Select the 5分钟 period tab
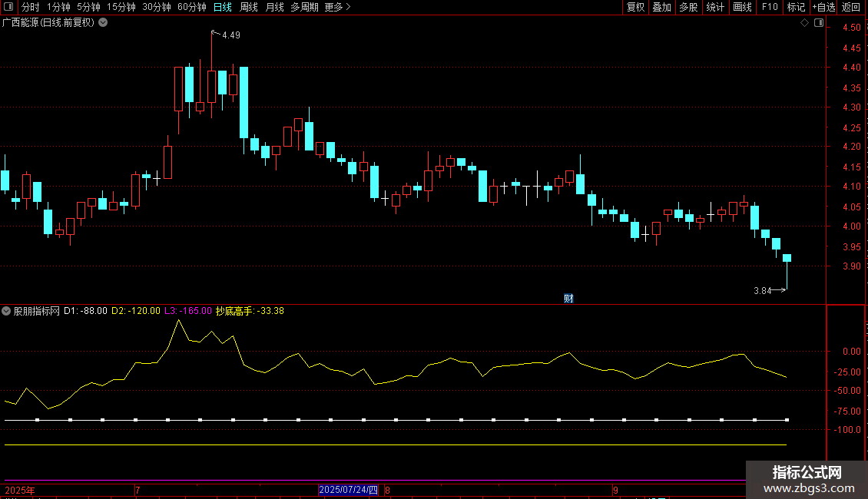This screenshot has width=868, height=499. coord(88,7)
